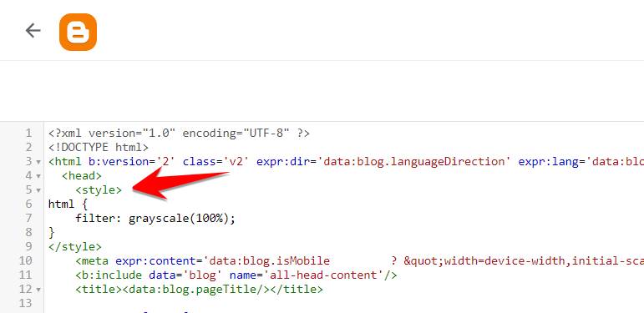Screen dimensions: 644x313
Task: Click the 'html {' selector line
Action: [68, 204]
